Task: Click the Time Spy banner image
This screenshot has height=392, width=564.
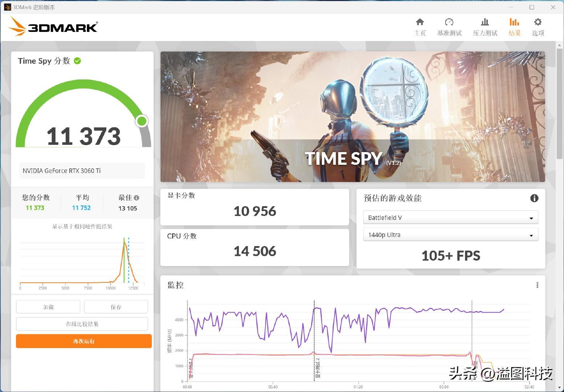Action: tap(353, 117)
